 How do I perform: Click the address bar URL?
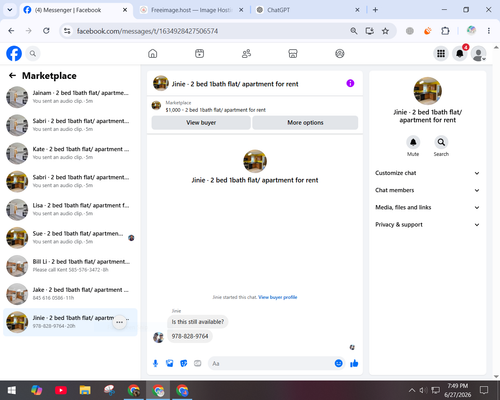coord(147,31)
